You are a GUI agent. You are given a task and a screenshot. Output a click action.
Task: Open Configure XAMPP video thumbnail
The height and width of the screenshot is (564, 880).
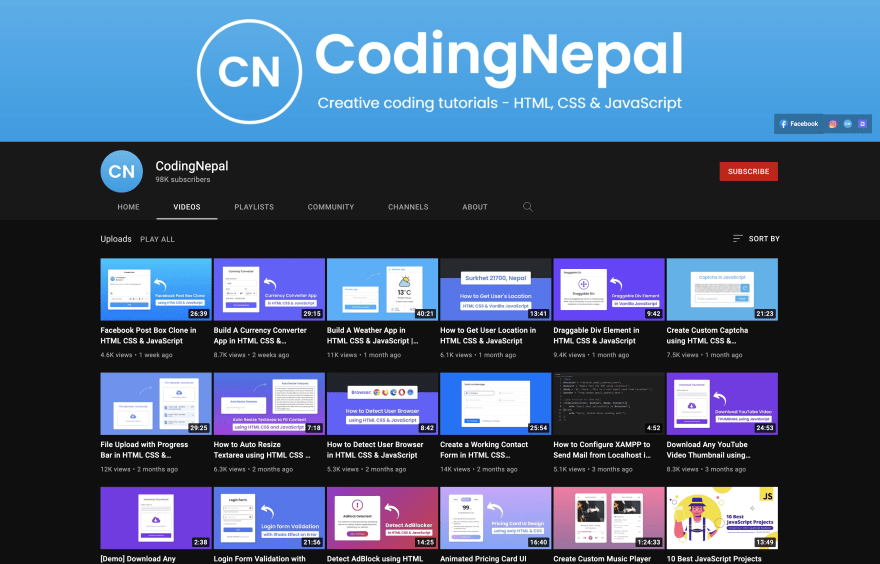[x=609, y=403]
